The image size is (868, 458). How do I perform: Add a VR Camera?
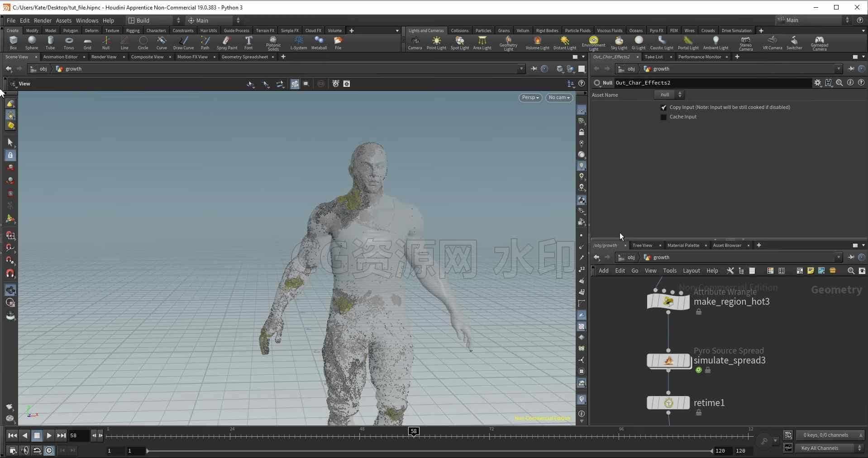point(772,42)
